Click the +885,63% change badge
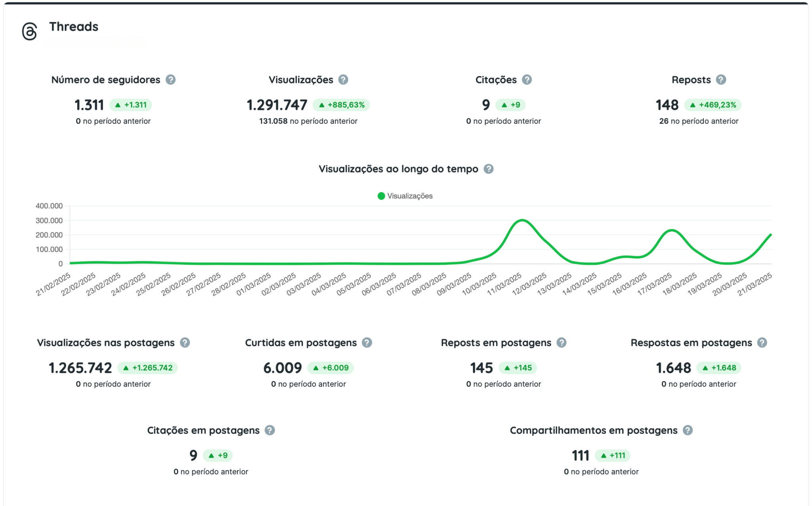This screenshot has height=506, width=812. [x=341, y=105]
